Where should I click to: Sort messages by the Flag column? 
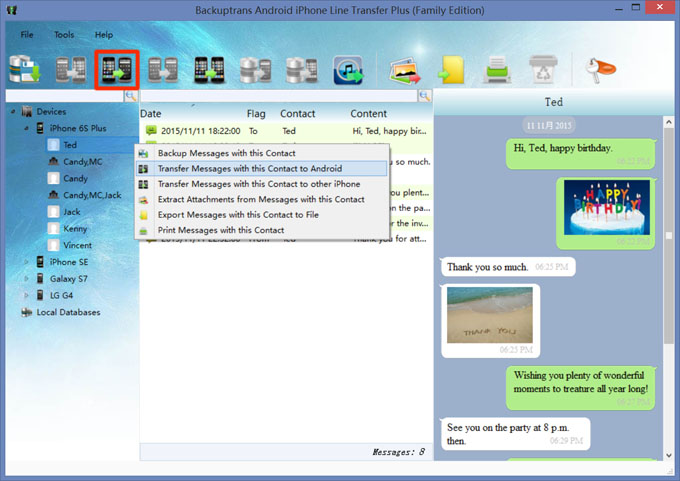pos(256,114)
